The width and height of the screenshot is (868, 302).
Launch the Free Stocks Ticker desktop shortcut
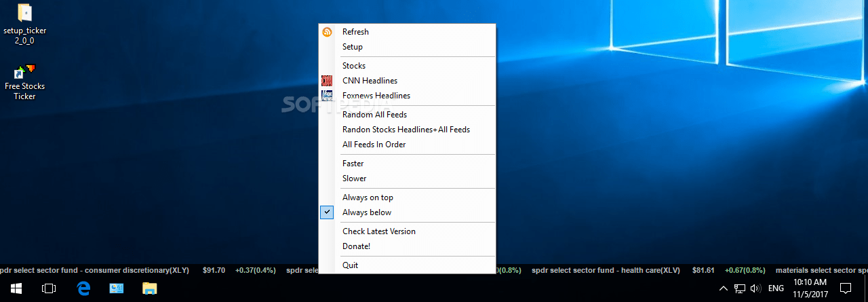pyautogui.click(x=25, y=82)
